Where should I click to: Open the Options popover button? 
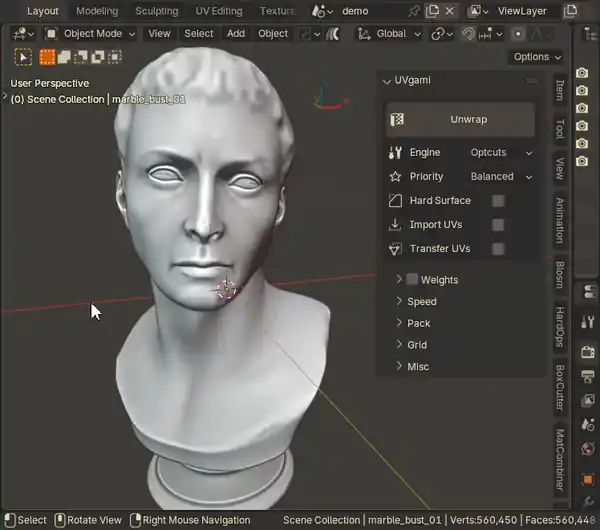tap(537, 57)
